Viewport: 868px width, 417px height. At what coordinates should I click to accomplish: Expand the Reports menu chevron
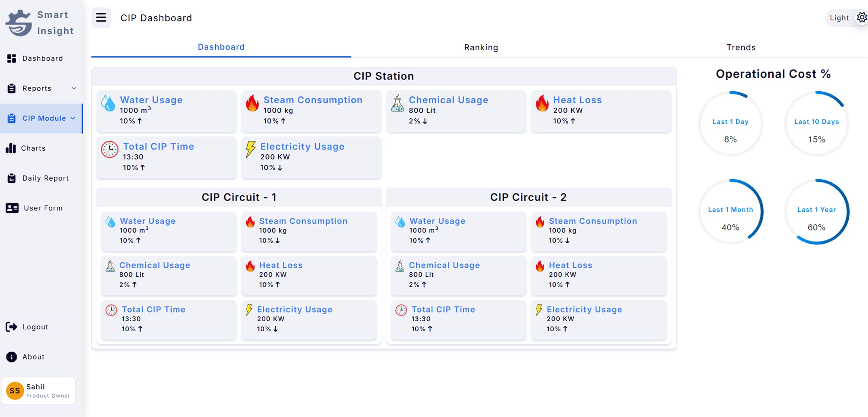pos(74,88)
